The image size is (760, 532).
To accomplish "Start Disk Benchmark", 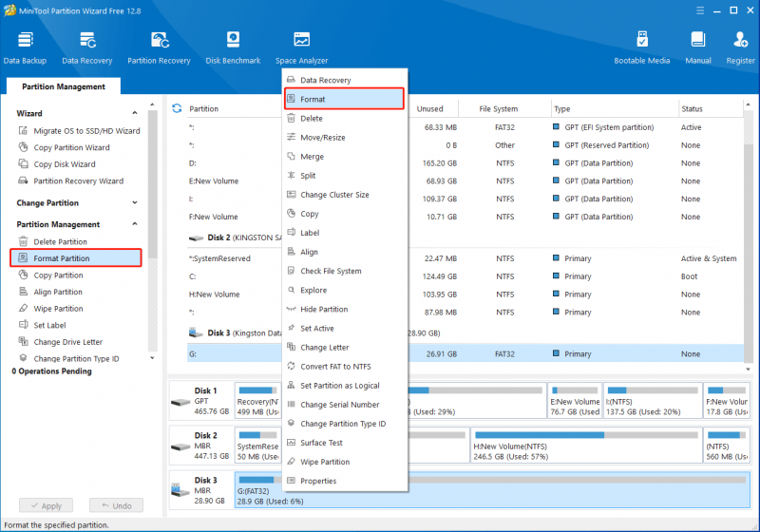I will [x=233, y=47].
